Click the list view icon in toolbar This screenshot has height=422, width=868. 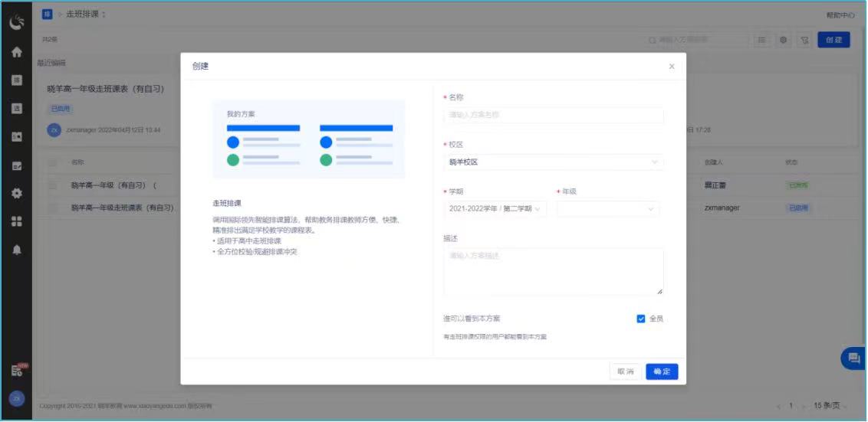click(761, 40)
